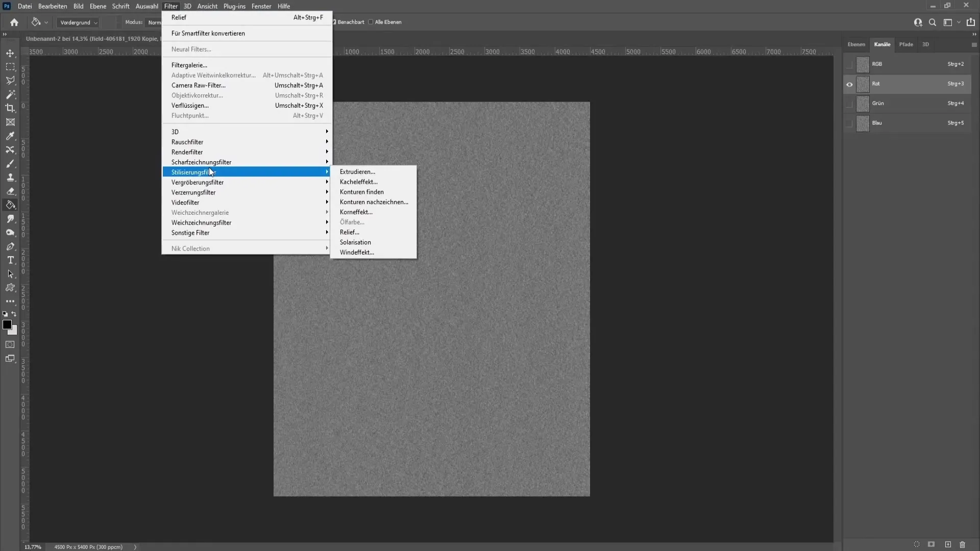Toggle visibility of Grün channel
Image resolution: width=980 pixels, height=551 pixels.
pyautogui.click(x=849, y=103)
